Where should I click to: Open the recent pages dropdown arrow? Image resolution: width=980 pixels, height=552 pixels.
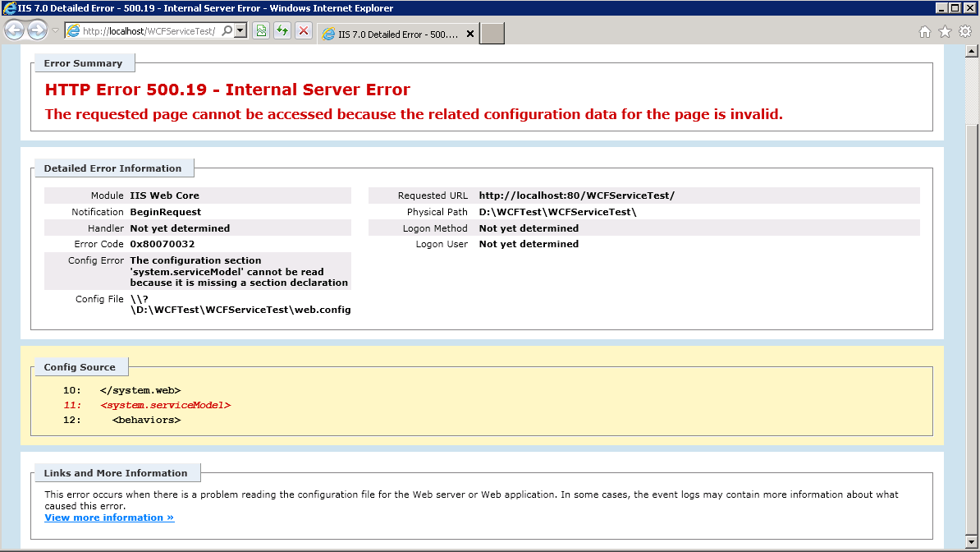tap(55, 30)
